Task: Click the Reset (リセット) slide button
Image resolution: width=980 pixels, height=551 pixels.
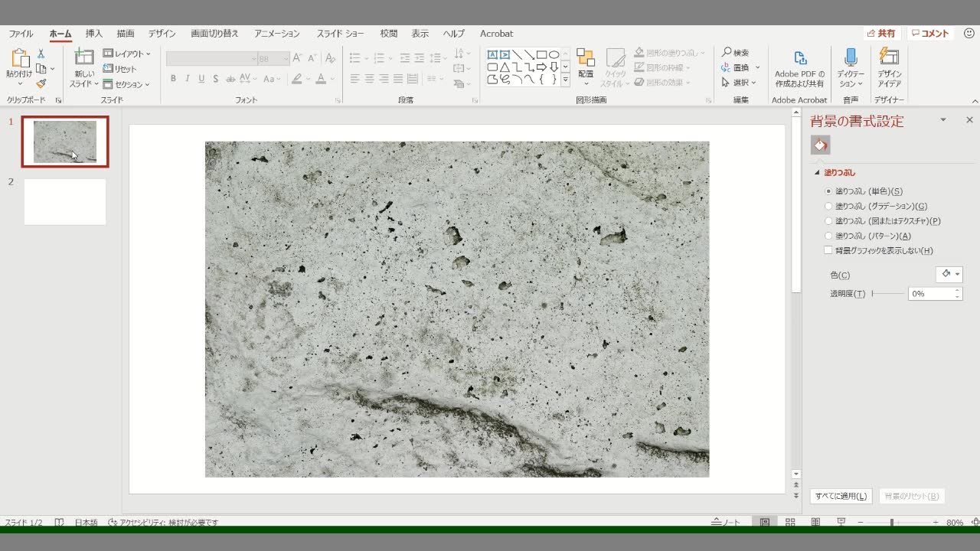Action: pyautogui.click(x=120, y=69)
